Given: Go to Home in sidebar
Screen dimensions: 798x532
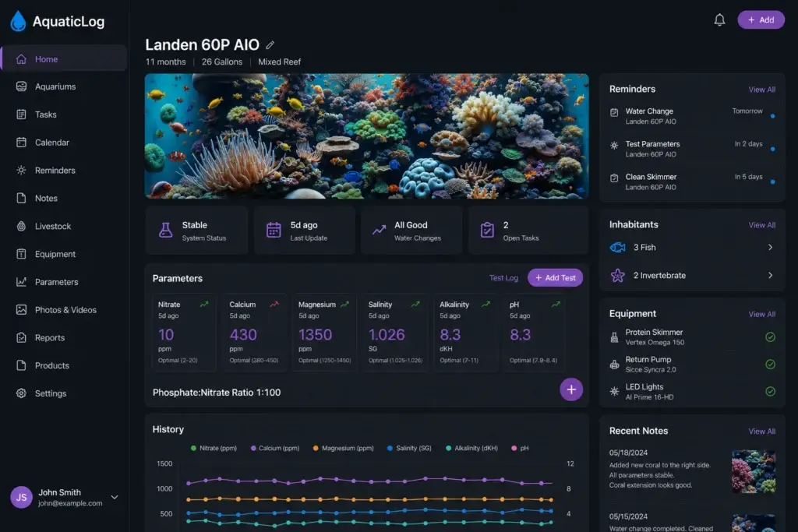Looking at the screenshot, I should [x=64, y=59].
